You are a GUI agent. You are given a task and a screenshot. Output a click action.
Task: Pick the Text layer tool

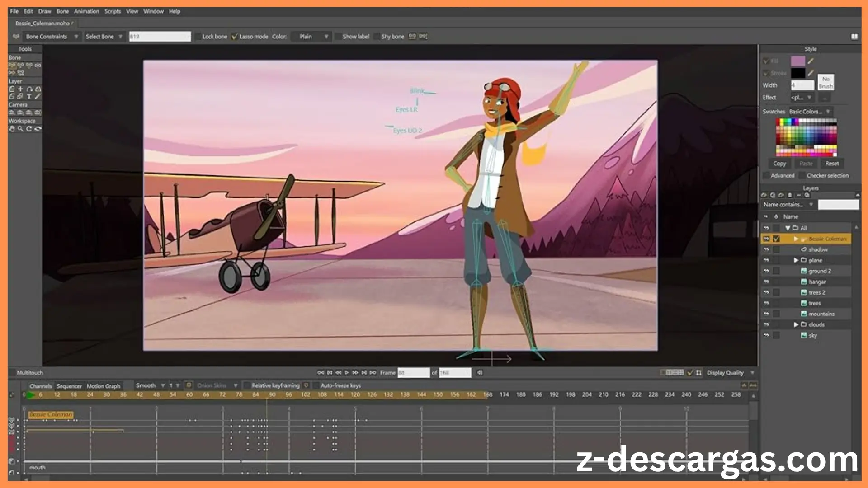(29, 96)
